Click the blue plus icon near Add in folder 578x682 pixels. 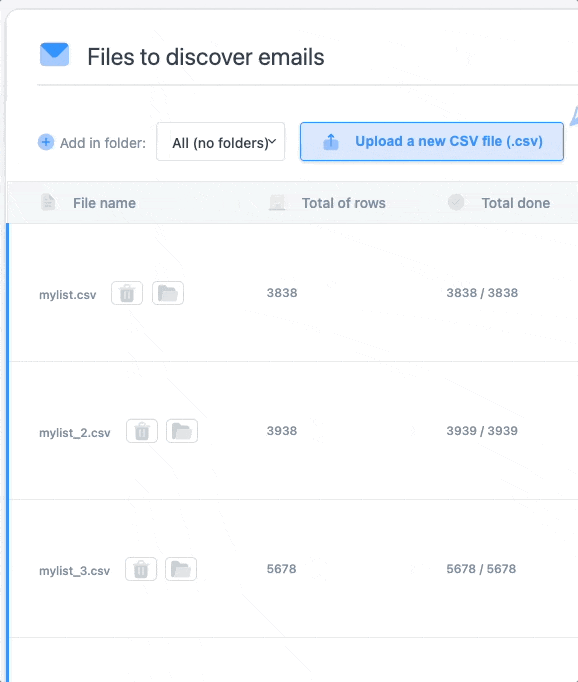[46, 142]
